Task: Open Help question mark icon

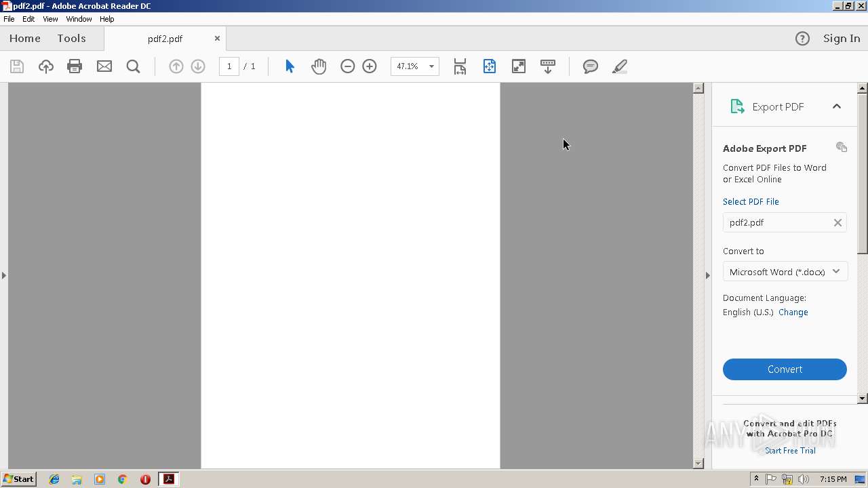Action: (x=802, y=39)
